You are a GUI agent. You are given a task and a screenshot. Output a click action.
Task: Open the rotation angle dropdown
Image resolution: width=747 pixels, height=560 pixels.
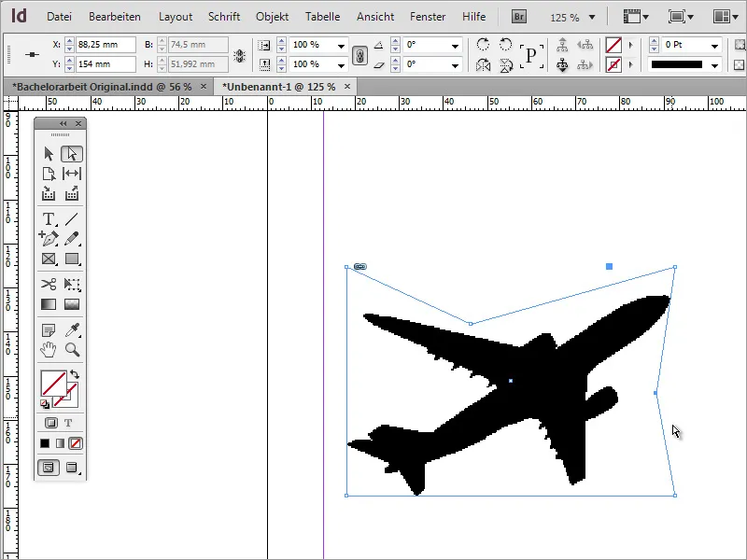pyautogui.click(x=455, y=46)
